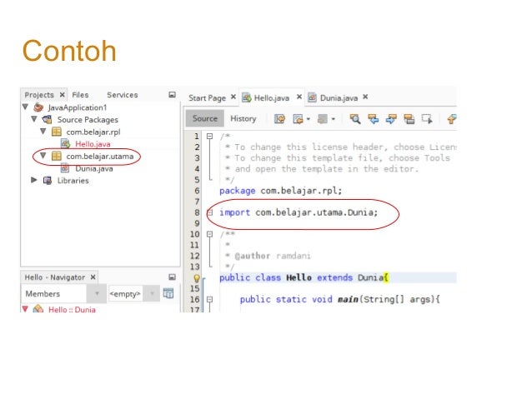Viewport: 532px width, 399px height.
Task: Click the Last Edit toolbar icon
Action: (x=279, y=119)
